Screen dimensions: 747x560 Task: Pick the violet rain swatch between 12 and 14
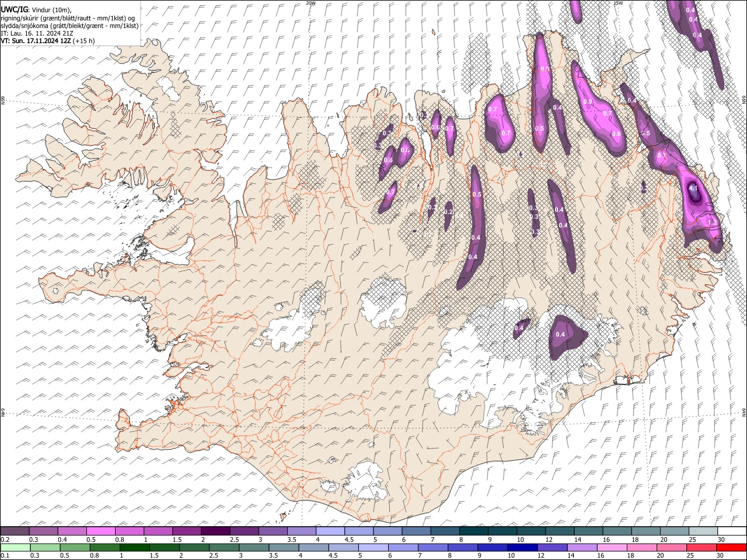click(551, 547)
